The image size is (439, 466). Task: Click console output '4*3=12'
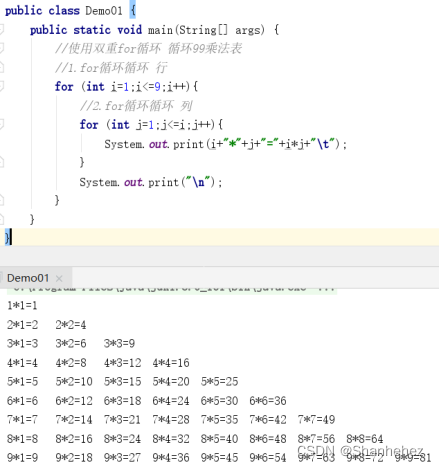tap(122, 362)
